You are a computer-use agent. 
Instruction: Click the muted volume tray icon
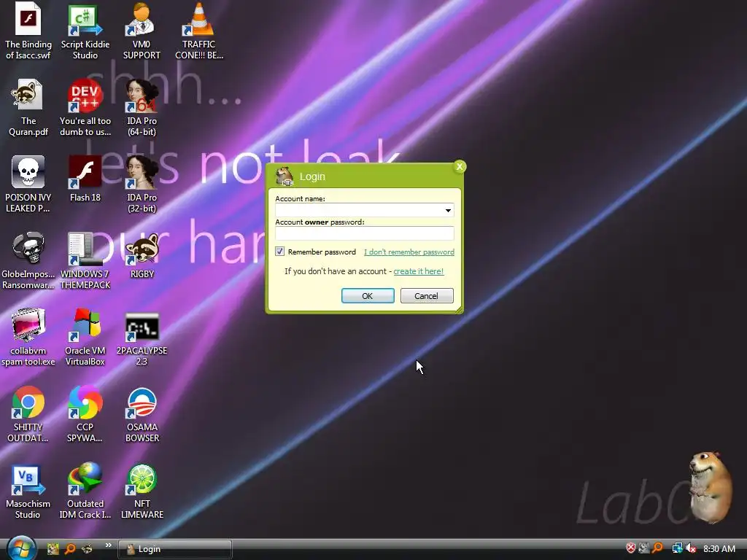[x=691, y=548]
